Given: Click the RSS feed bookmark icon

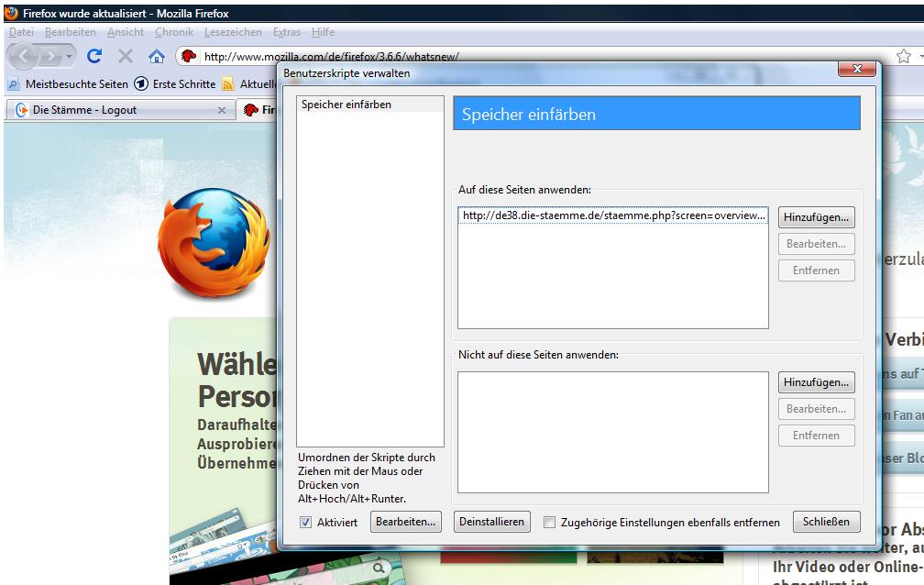Looking at the screenshot, I should click(x=228, y=84).
